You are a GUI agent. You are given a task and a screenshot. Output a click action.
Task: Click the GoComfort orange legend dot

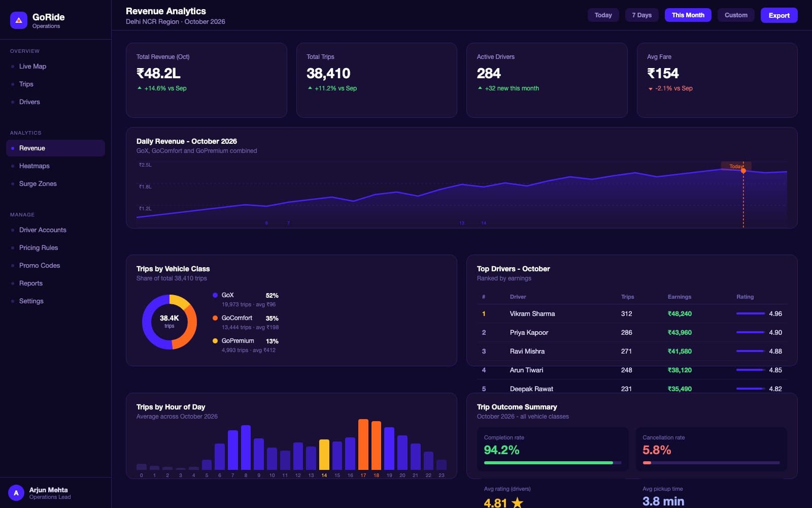point(215,318)
